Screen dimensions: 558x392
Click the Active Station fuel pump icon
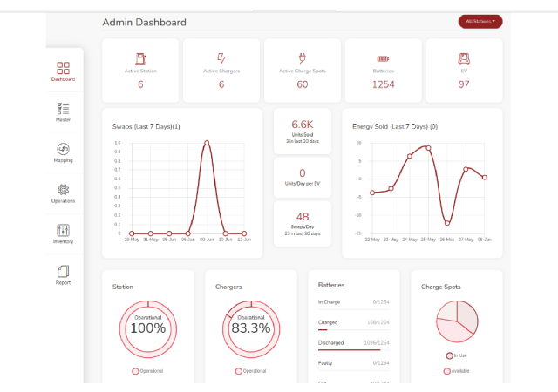(140, 58)
